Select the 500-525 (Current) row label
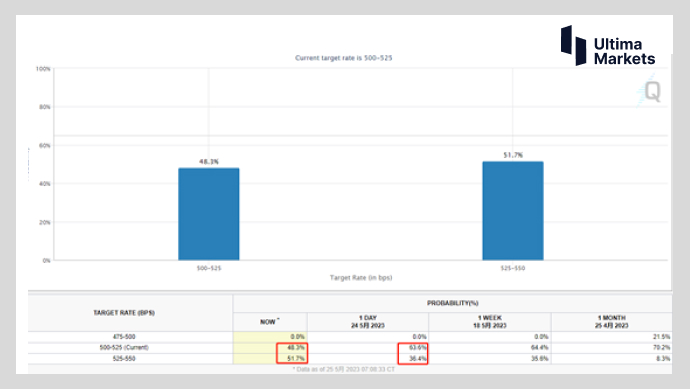 point(124,348)
